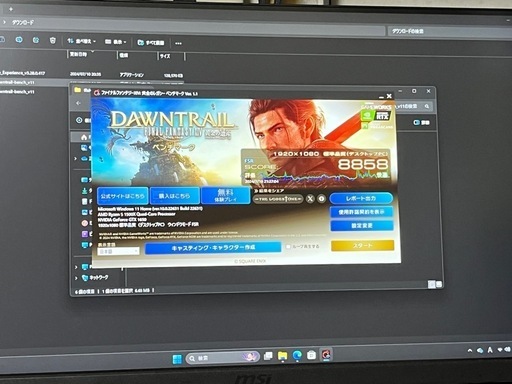Open the FFXIV benchmark taskbar icon
Screen dimensions: 512x384
click(326, 355)
